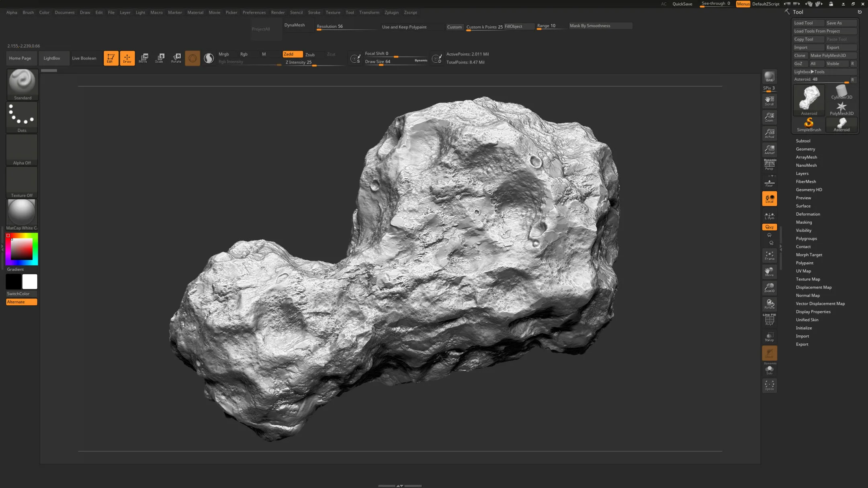Click the QuickSave button

[x=682, y=4]
